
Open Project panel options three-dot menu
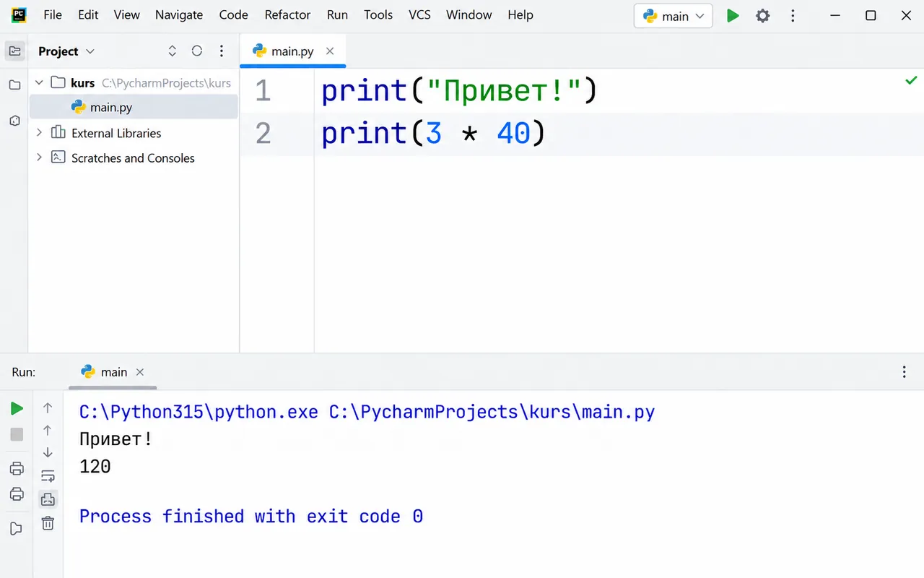click(x=222, y=51)
